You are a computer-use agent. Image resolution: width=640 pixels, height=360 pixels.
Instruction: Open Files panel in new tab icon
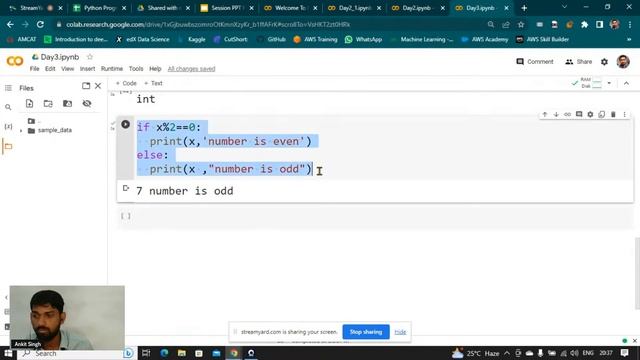(x=86, y=86)
